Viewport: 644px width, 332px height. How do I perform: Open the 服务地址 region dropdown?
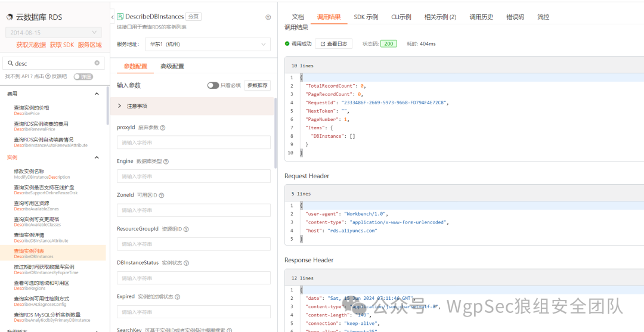(208, 44)
